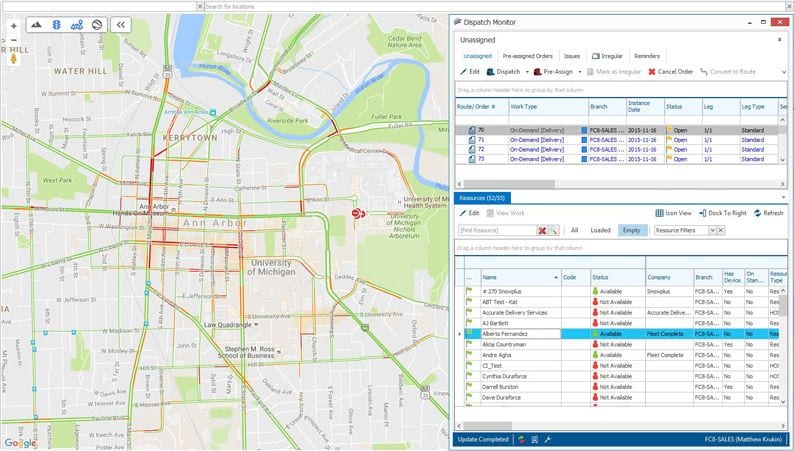Click the status bar sync icon
Screen dimensions: 794x451
click(522, 439)
